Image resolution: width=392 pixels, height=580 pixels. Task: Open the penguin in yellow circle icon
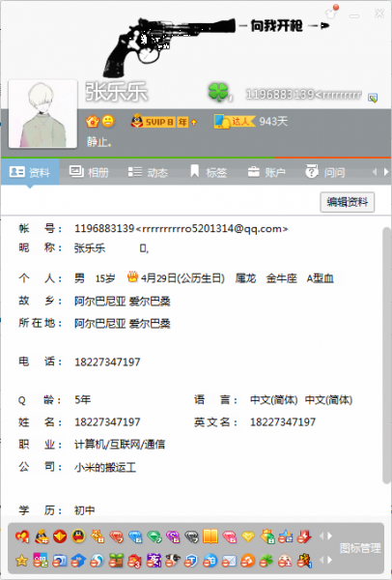(78, 536)
